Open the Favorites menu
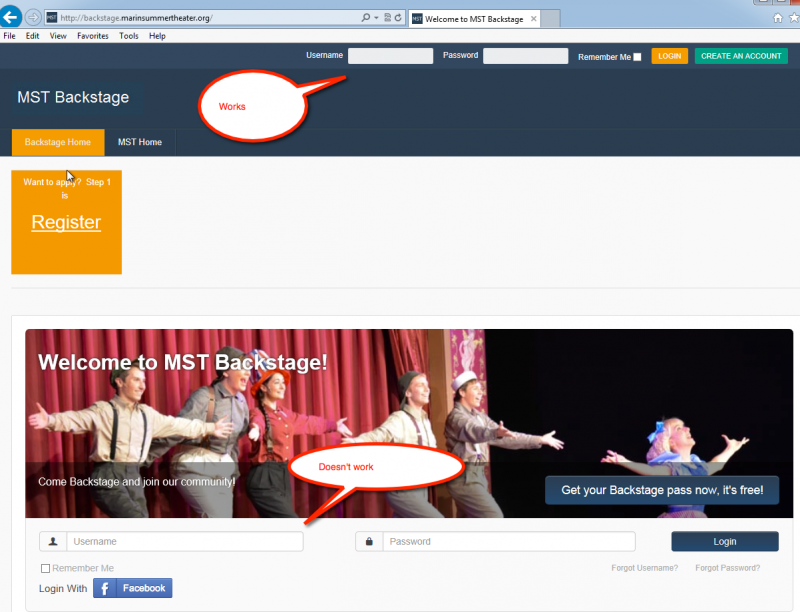The height and width of the screenshot is (612, 800). point(92,36)
